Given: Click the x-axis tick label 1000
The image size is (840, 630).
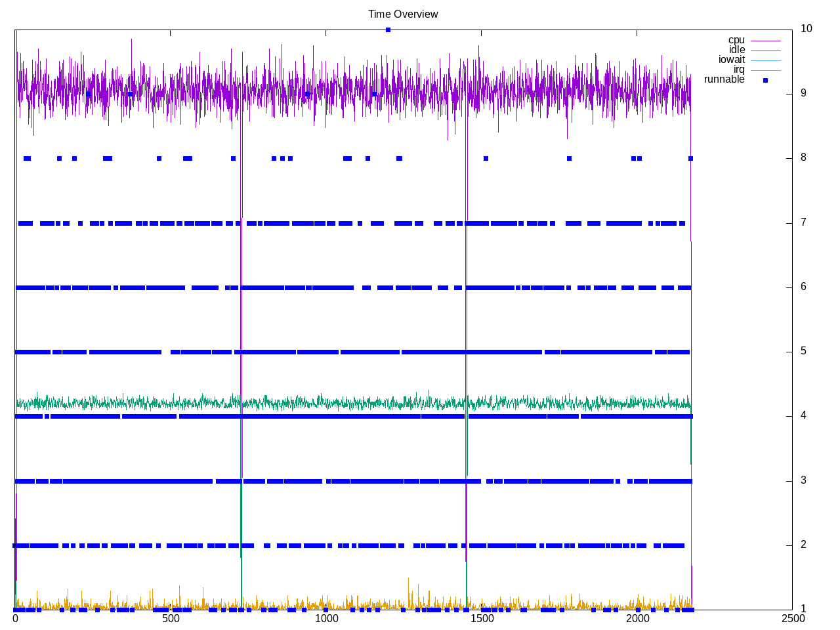Looking at the screenshot, I should click(326, 619).
